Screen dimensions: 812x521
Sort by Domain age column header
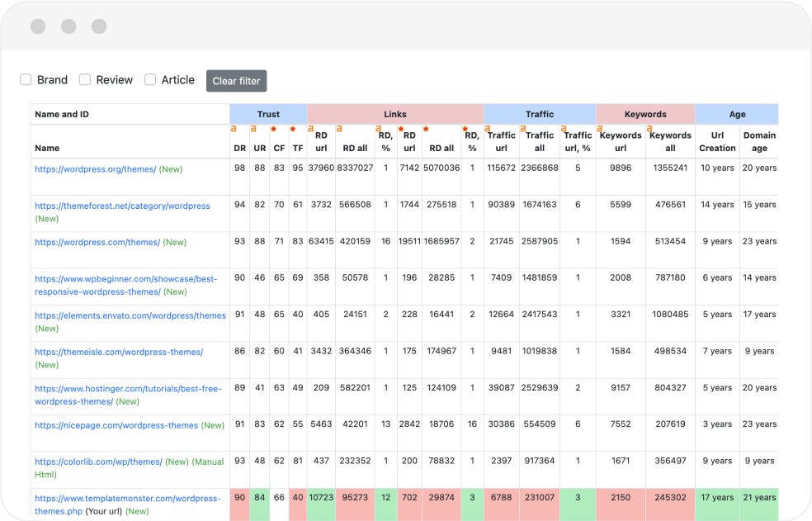(758, 142)
